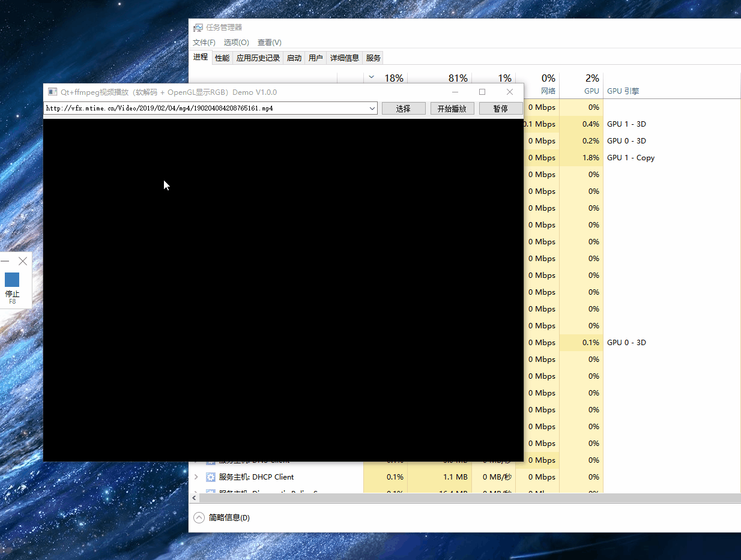Click the Qt ffmpeg demo window icon
The image size is (741, 560).
pos(52,92)
